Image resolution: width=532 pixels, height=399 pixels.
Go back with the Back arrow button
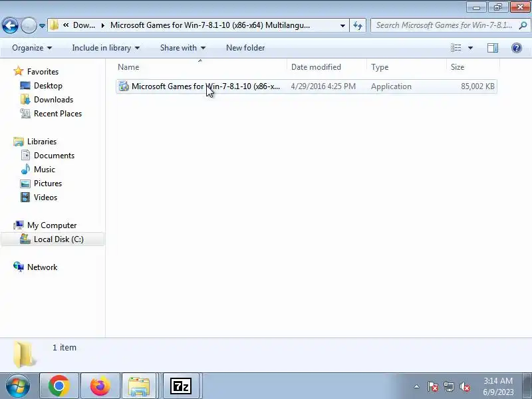coord(10,25)
